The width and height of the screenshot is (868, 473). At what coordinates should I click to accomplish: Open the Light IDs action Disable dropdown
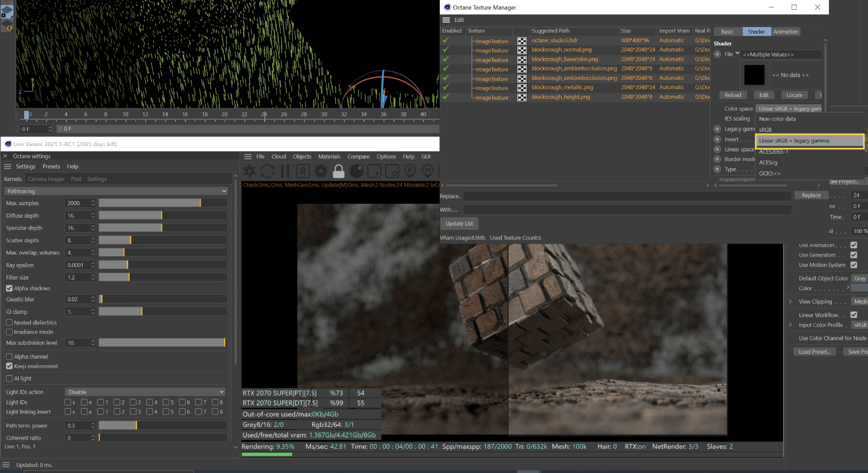[145, 392]
